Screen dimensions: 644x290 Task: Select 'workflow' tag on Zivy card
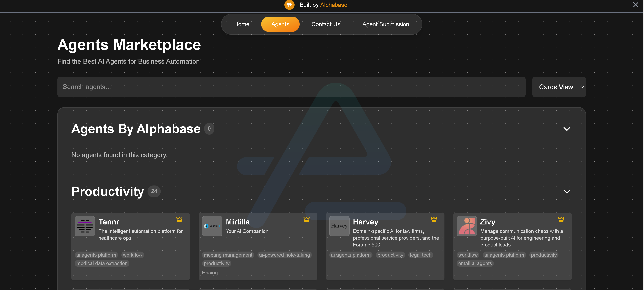(x=468, y=255)
